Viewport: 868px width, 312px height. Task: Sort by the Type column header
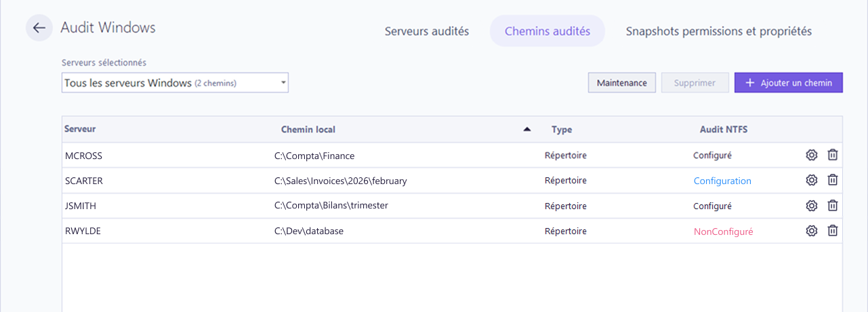pos(562,130)
